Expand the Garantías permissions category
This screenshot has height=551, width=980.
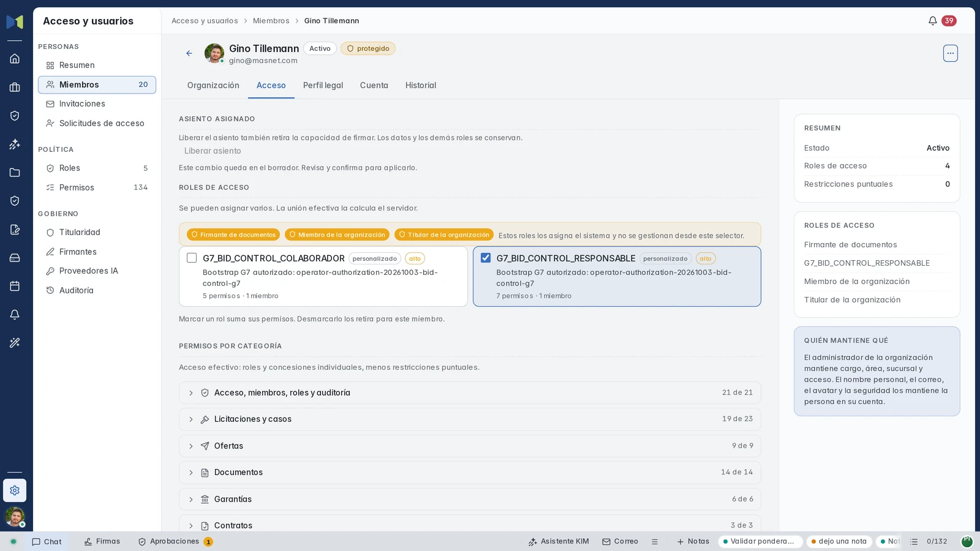470,499
